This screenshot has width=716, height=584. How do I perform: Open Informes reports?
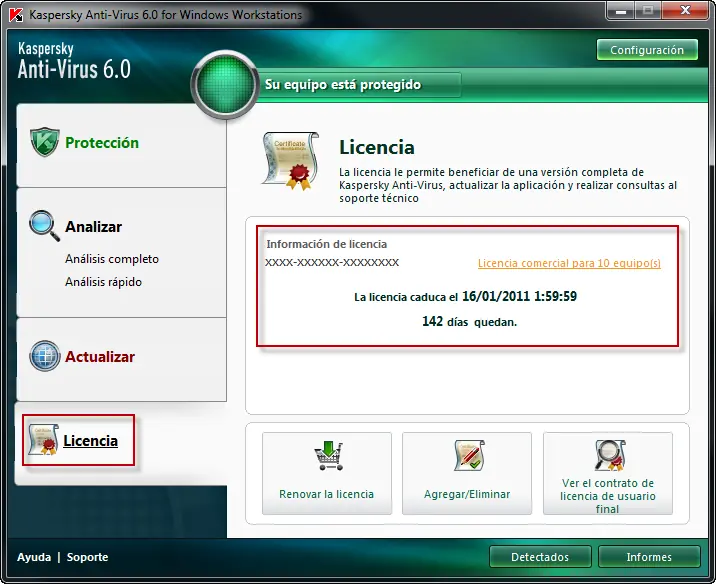[649, 557]
